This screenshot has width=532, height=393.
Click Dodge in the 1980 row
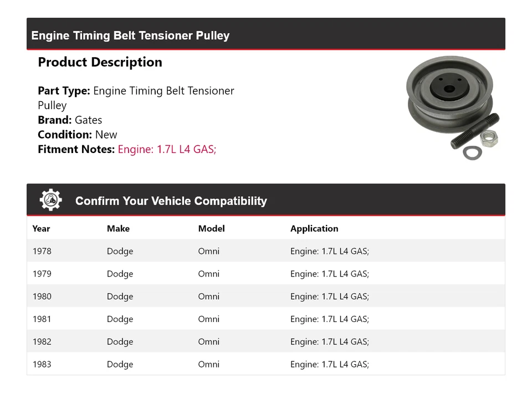point(120,297)
